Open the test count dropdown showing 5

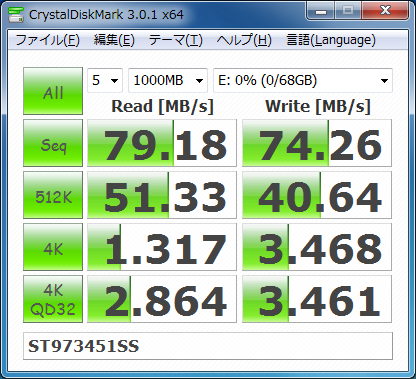click(105, 80)
